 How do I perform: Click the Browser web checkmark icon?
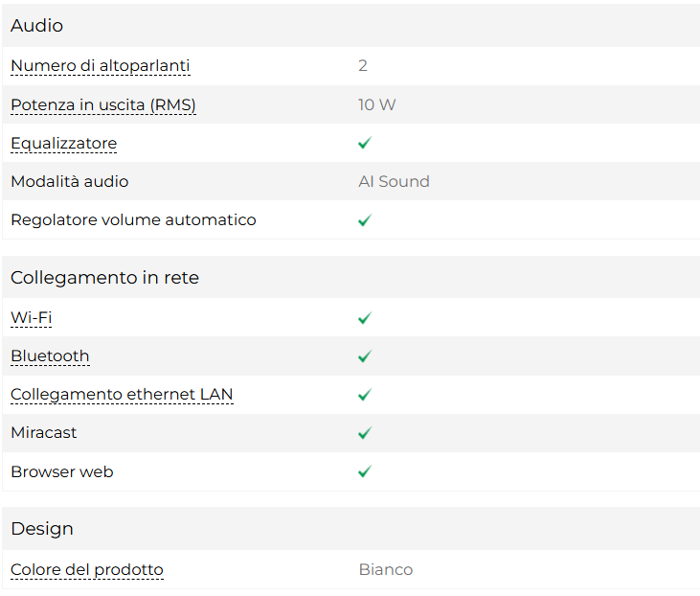tap(365, 471)
